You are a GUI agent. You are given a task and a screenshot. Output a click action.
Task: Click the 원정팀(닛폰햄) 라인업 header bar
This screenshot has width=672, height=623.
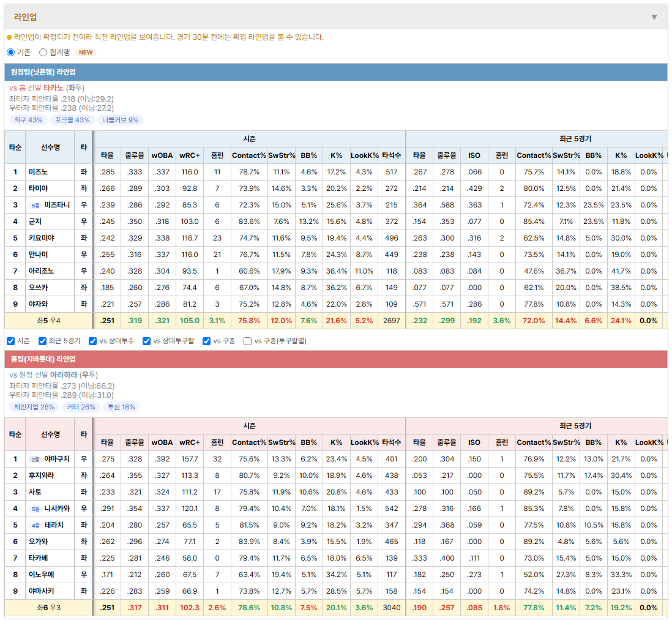pos(336,72)
